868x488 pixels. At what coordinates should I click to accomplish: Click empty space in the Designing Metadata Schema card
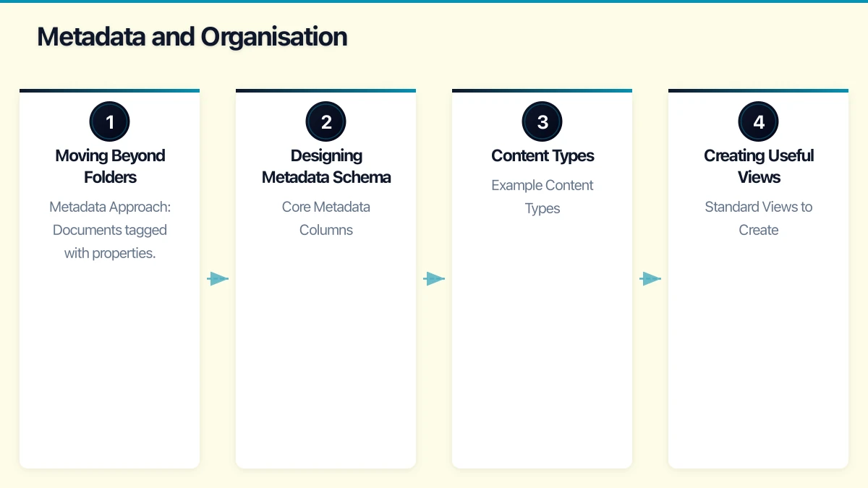tap(325, 361)
